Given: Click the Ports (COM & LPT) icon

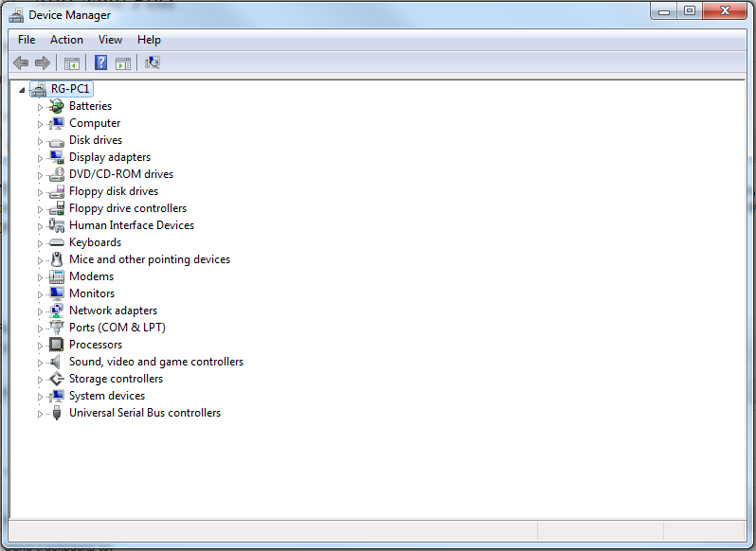Looking at the screenshot, I should point(57,328).
